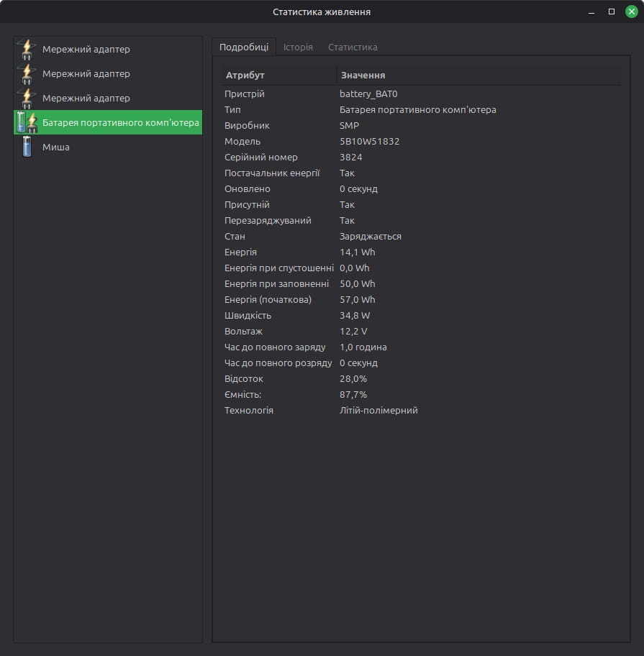Switch to the Статистика tab
The height and width of the screenshot is (656, 644).
[x=353, y=47]
